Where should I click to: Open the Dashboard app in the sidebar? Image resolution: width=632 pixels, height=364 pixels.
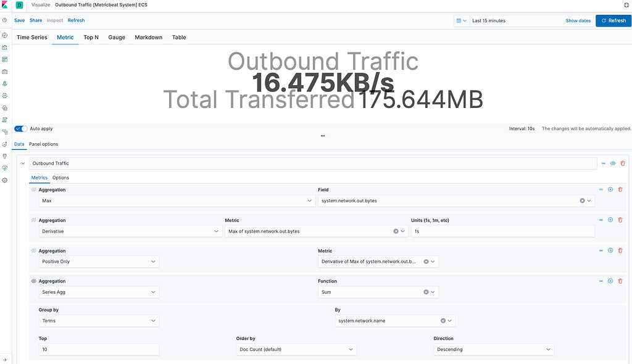[x=5, y=59]
